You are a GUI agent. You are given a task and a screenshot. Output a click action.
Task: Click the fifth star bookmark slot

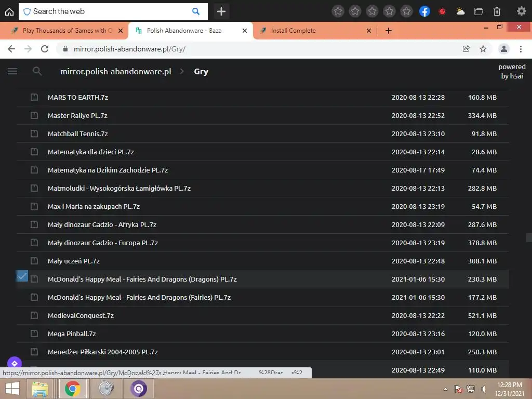(x=406, y=11)
